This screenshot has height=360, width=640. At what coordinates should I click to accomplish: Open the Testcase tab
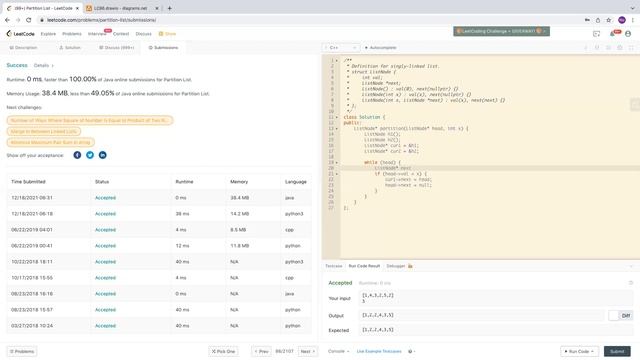[x=333, y=266]
